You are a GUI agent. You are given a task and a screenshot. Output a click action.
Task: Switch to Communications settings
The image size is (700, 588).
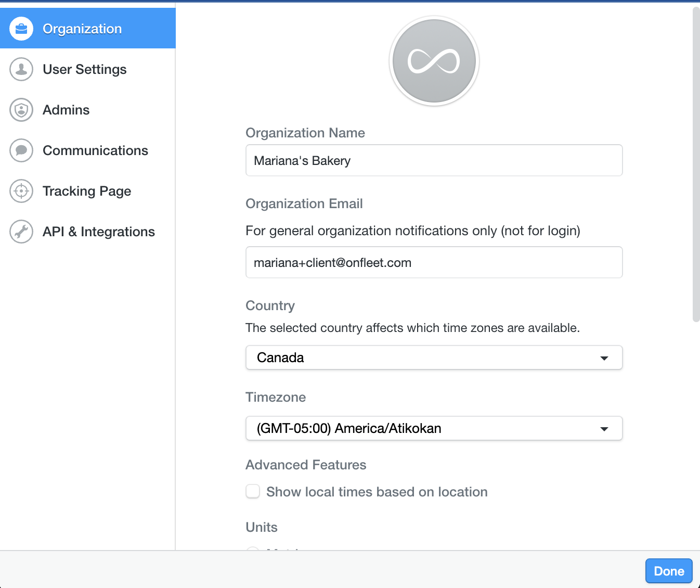coord(87,150)
